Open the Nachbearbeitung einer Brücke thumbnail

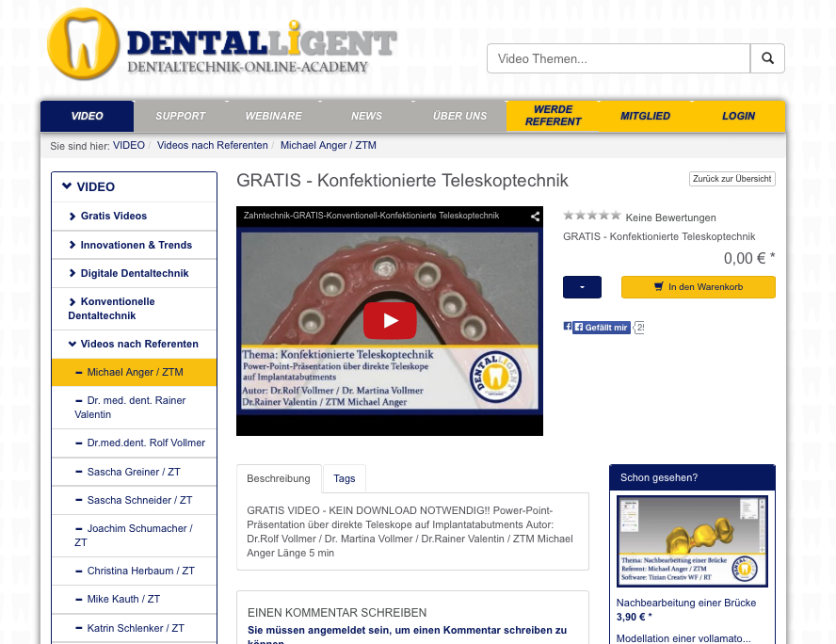(x=692, y=541)
